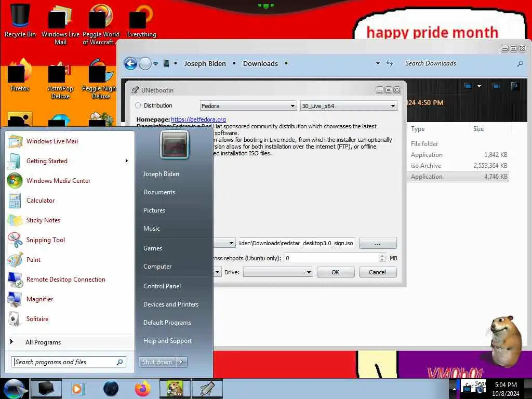Image resolution: width=532 pixels, height=399 pixels.
Task: Open Default Programs from Start menu
Action: click(167, 323)
